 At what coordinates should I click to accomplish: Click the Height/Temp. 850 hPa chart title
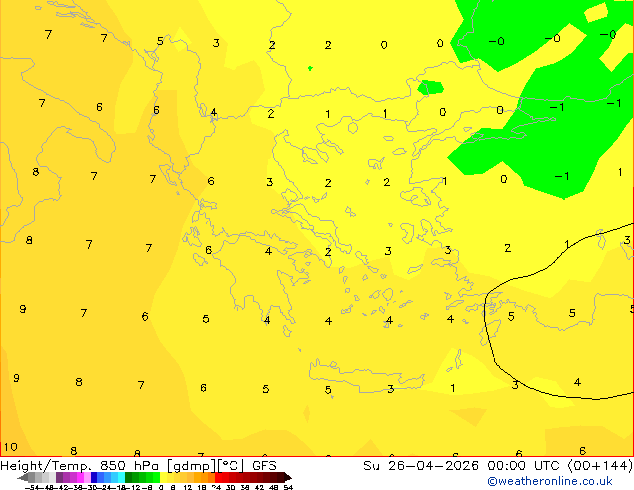click(x=138, y=466)
